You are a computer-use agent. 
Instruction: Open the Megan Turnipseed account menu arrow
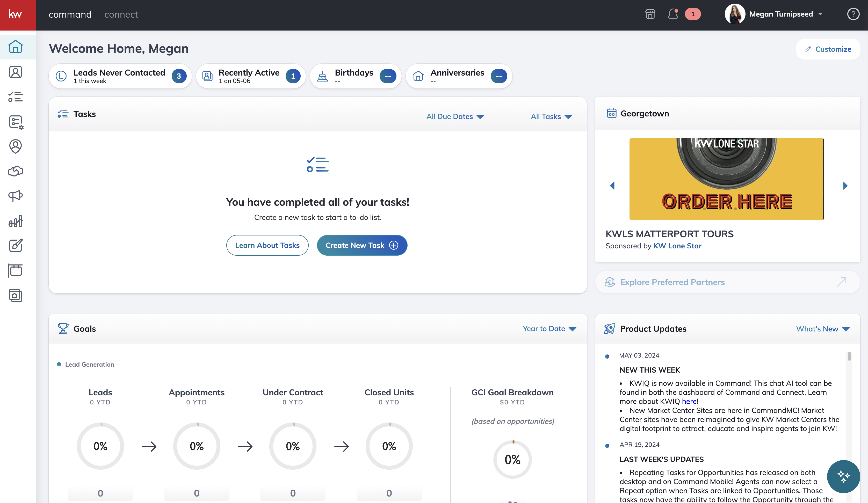820,14
